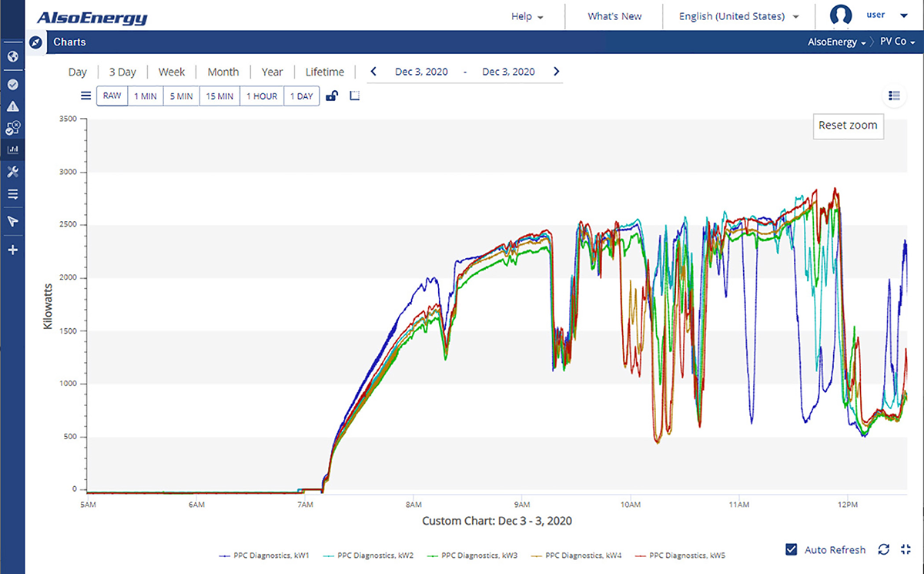Click the 9AM x-axis label
924x574 pixels.
[x=521, y=505]
